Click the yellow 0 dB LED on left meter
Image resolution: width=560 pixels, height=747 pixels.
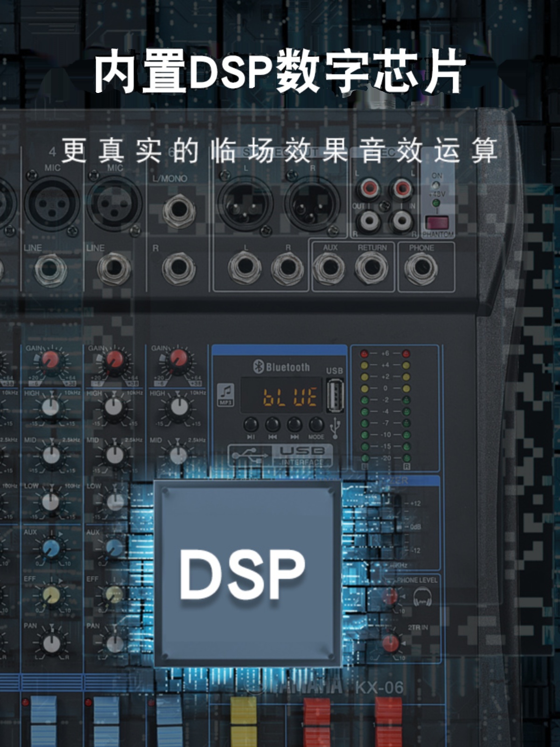[x=364, y=388]
